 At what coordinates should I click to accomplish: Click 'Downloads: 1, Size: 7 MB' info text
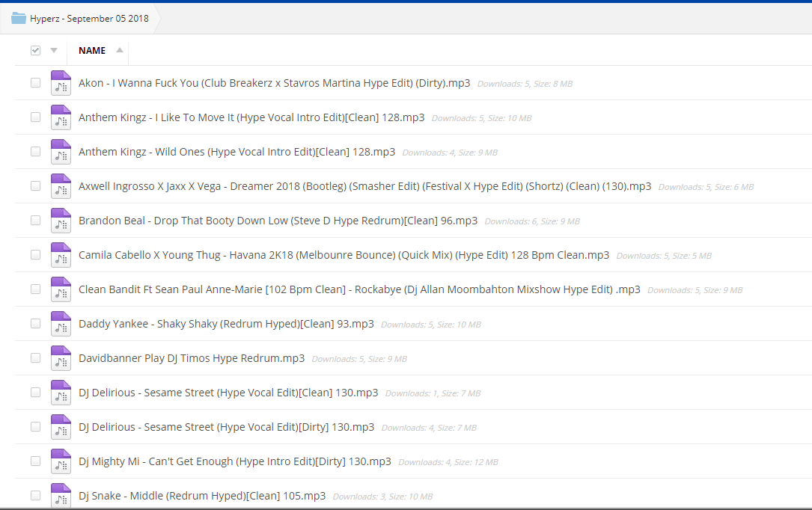433,393
